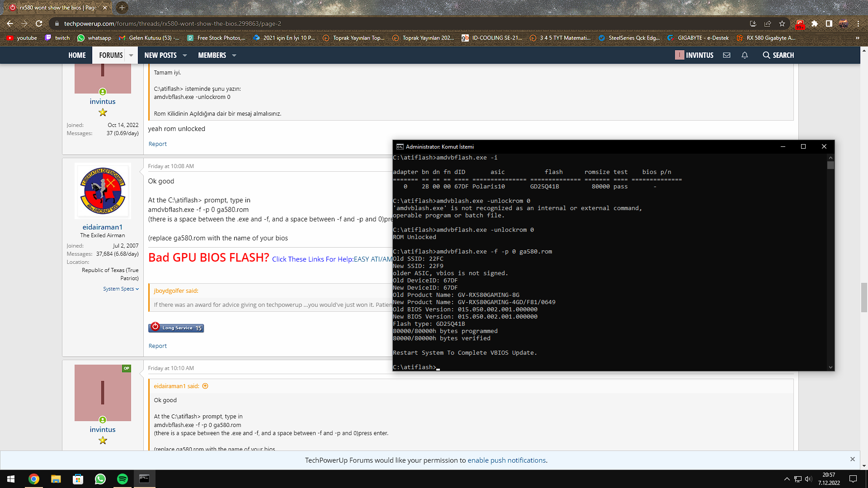Open the alerts bell icon

(745, 55)
